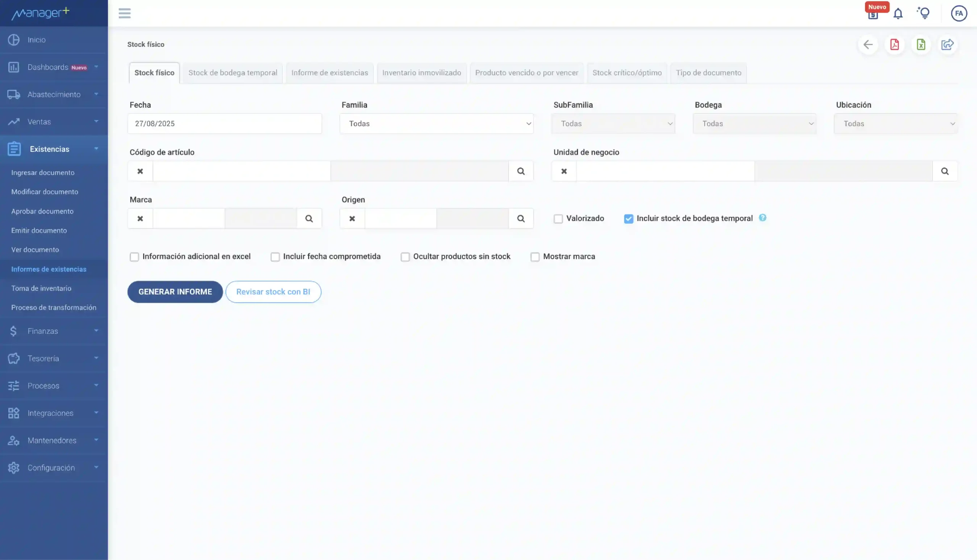This screenshot has height=560, width=977.
Task: Open the Bodega dropdown
Action: click(x=754, y=124)
